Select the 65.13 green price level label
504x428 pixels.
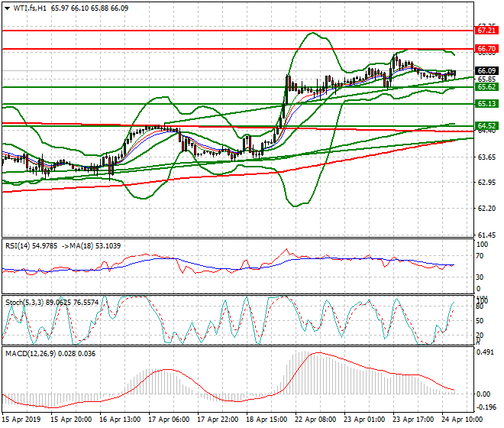[x=486, y=104]
